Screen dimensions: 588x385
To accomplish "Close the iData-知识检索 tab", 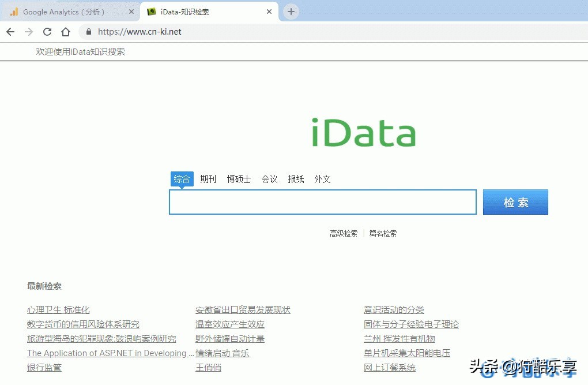I will tap(269, 12).
